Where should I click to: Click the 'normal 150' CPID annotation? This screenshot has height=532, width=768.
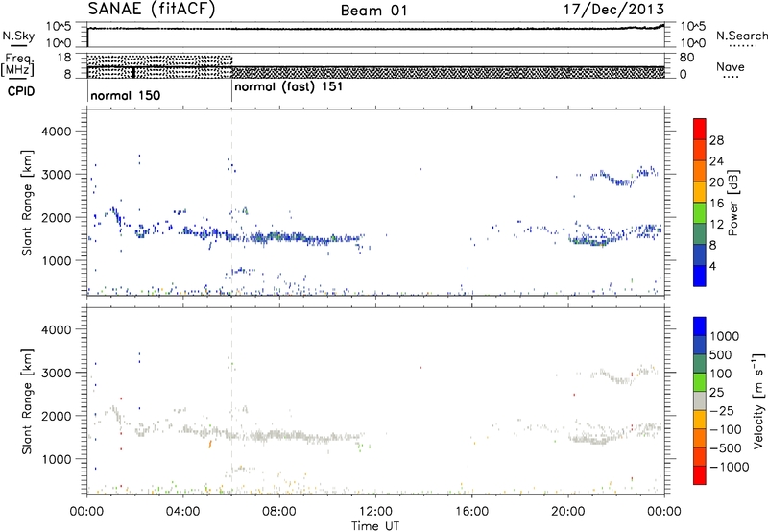tap(126, 95)
